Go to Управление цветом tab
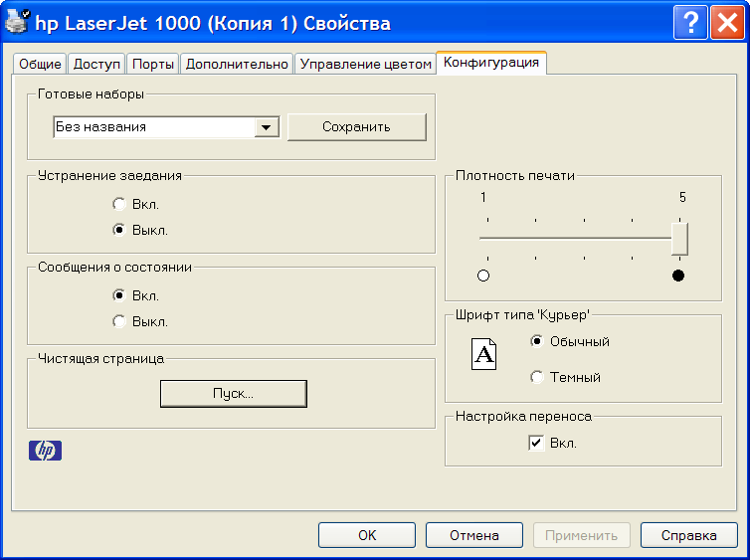 pos(365,64)
